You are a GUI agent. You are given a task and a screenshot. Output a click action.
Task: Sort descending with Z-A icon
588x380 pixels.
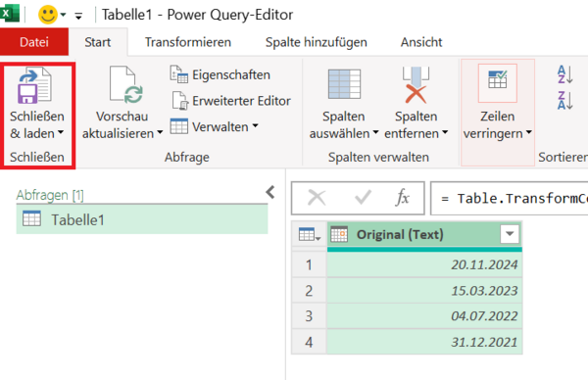(564, 100)
